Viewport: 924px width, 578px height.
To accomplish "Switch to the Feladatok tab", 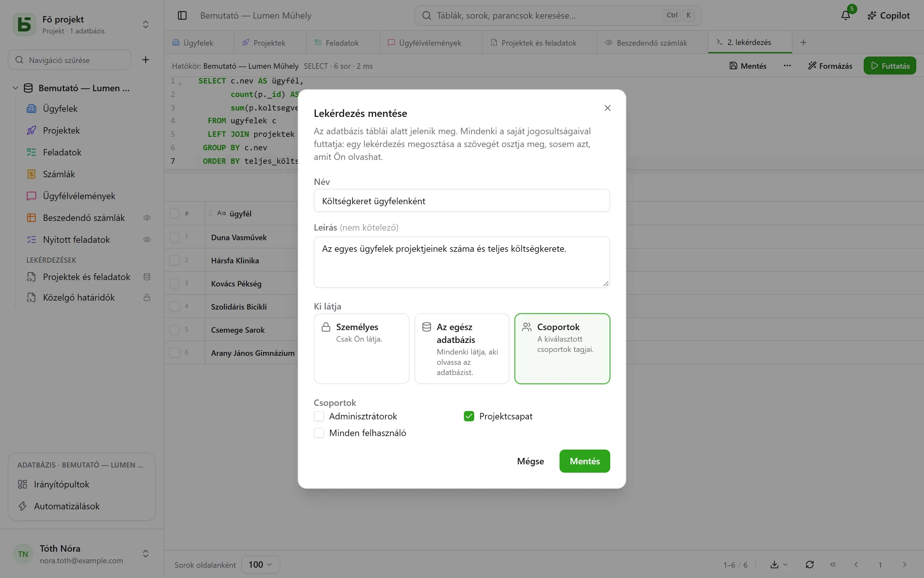I will pyautogui.click(x=343, y=42).
